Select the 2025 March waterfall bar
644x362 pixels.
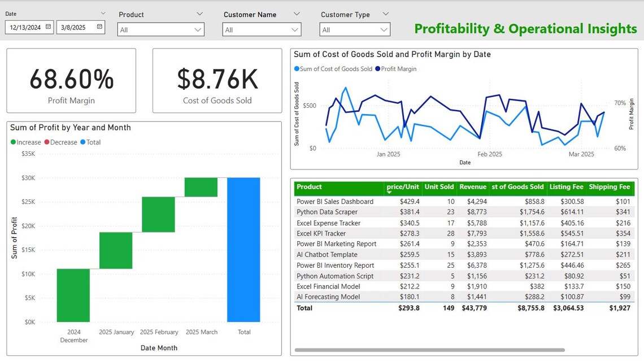(201, 187)
